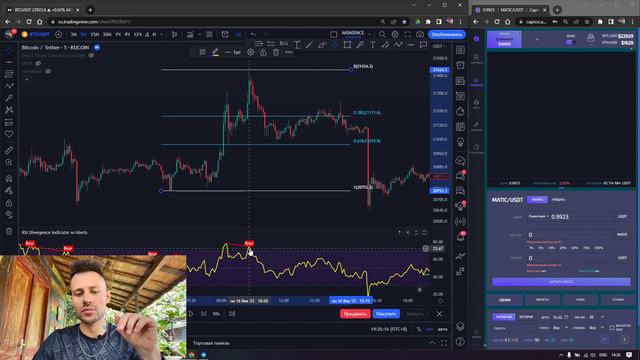Select the Sell tab next to MATIC/USDT
The width and height of the screenshot is (640, 360).
(x=558, y=200)
